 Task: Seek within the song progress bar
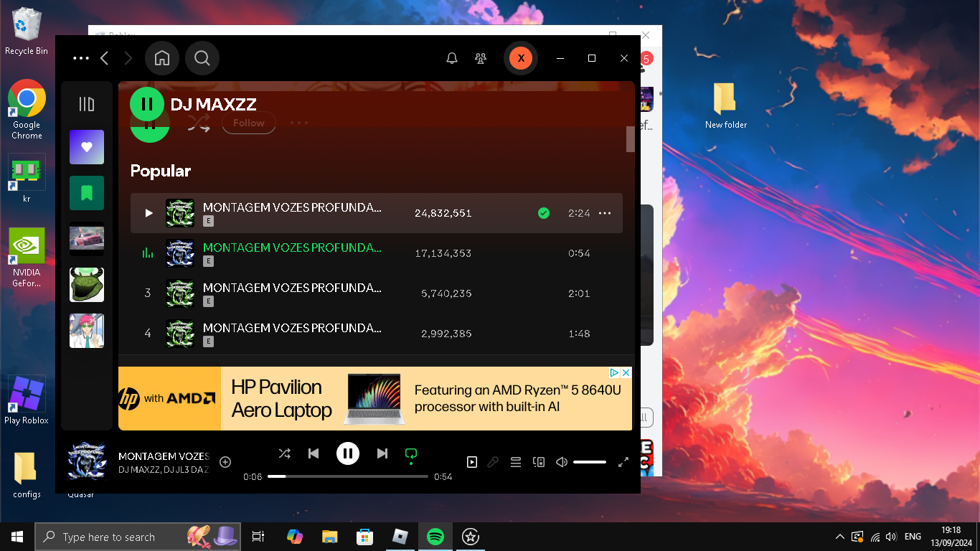coord(348,476)
